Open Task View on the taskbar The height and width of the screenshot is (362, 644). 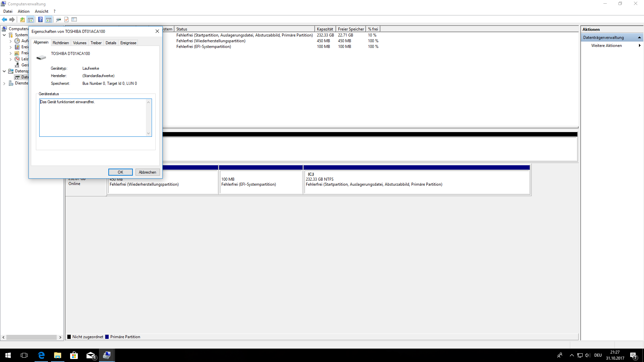pyautogui.click(x=24, y=355)
